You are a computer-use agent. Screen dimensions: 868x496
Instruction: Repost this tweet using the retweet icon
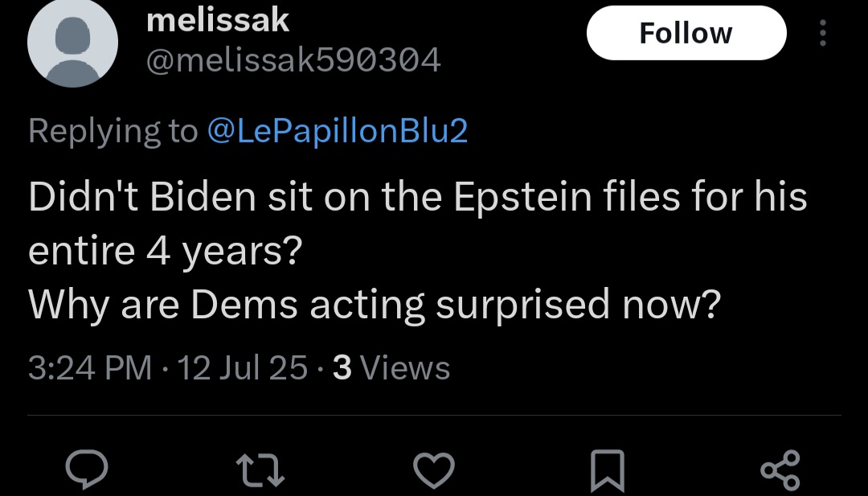coord(260,470)
